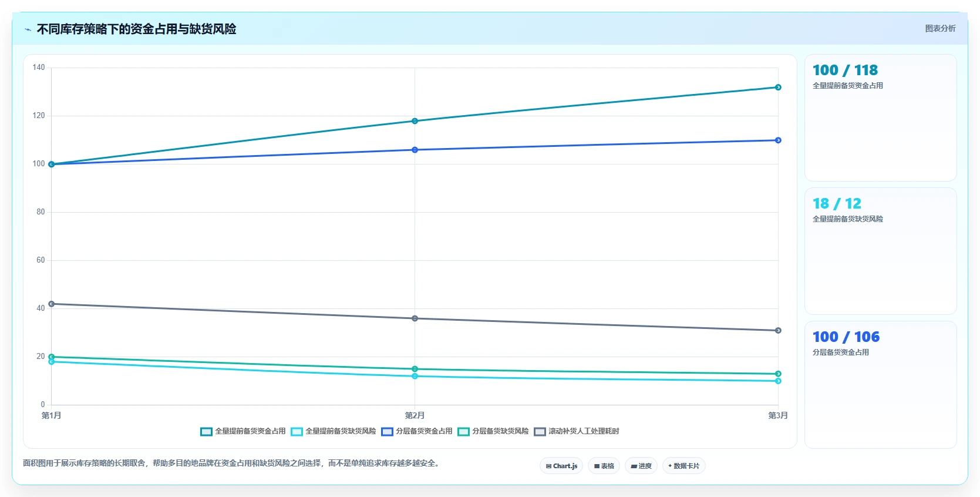Click the 第3月 x-axis label
Viewport: 980px width, 497px height.
click(778, 415)
